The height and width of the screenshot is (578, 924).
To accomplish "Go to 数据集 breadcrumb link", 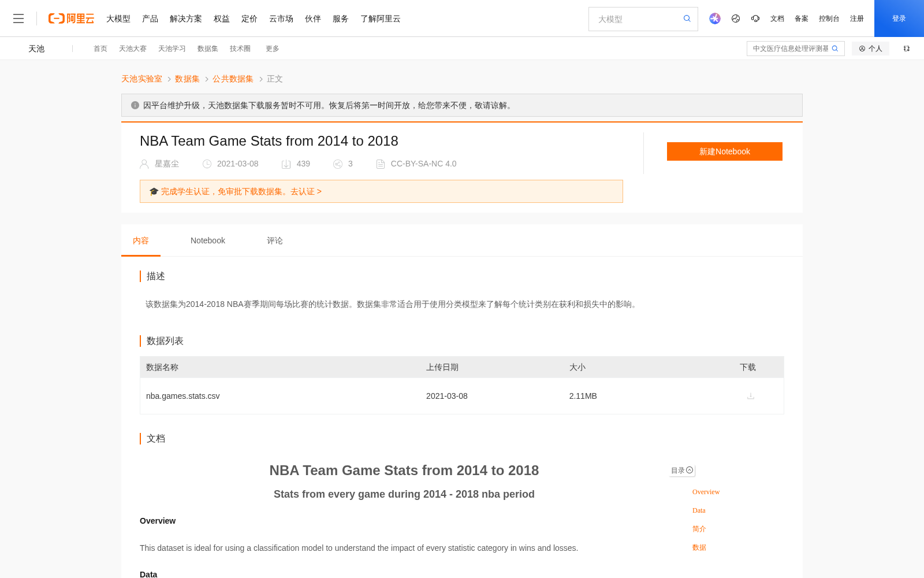I will point(187,79).
